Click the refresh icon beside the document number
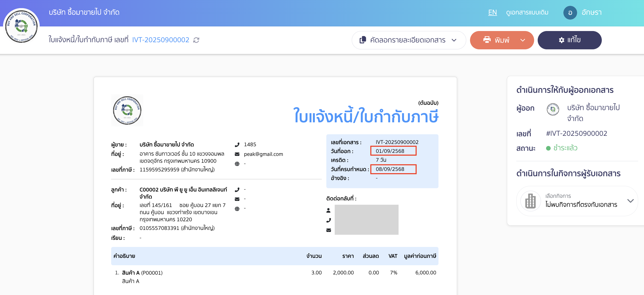The width and height of the screenshot is (644, 295). (196, 40)
